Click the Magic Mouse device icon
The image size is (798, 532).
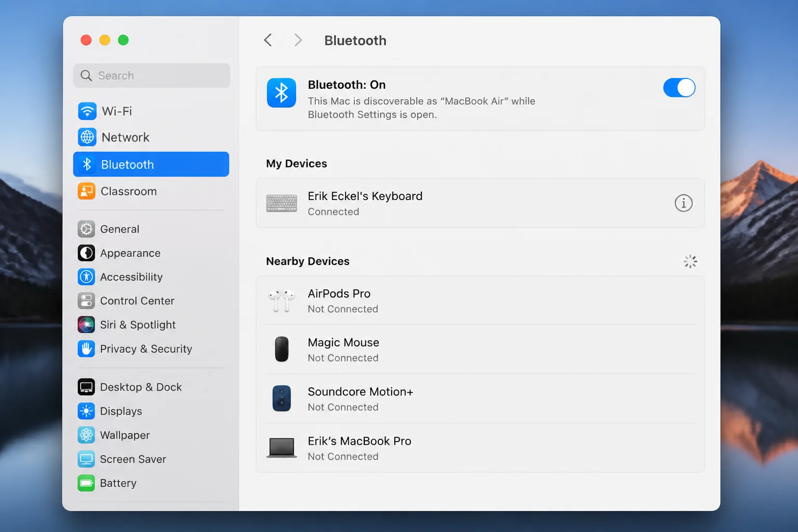(282, 349)
